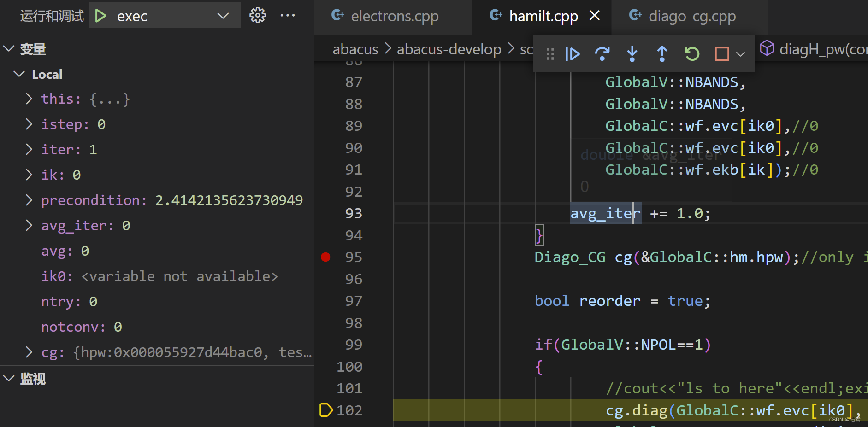Switch to the electrons.cpp tab
Screen dimensions: 868x427
[394, 17]
